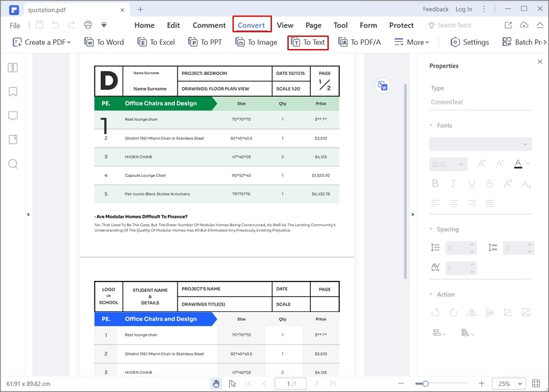
Task: Open the zoom percentage dropdown
Action: [508, 383]
